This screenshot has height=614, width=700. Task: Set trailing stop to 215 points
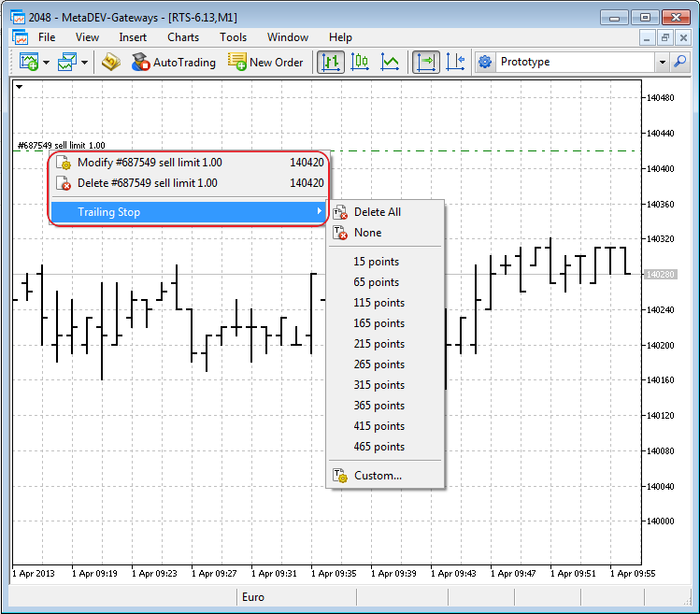pyautogui.click(x=385, y=344)
